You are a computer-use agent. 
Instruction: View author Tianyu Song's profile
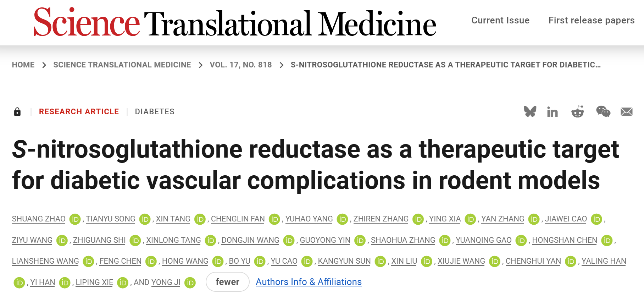click(110, 219)
